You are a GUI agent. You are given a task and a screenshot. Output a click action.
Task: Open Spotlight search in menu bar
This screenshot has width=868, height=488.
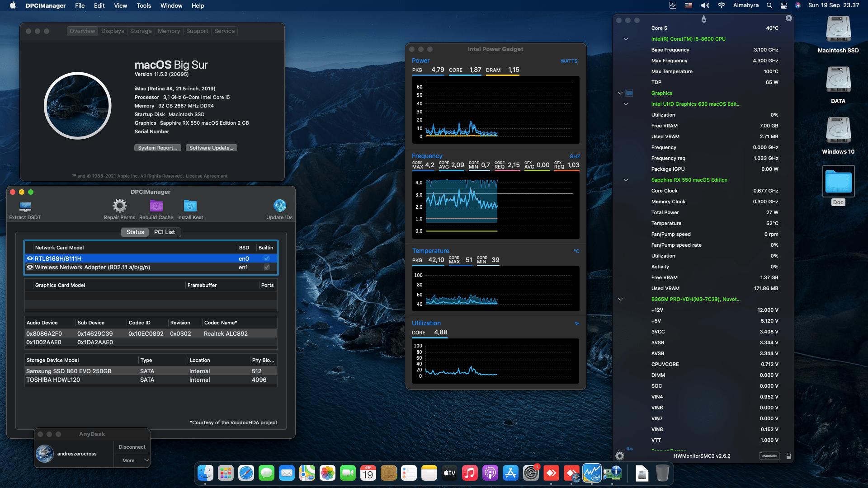point(769,5)
